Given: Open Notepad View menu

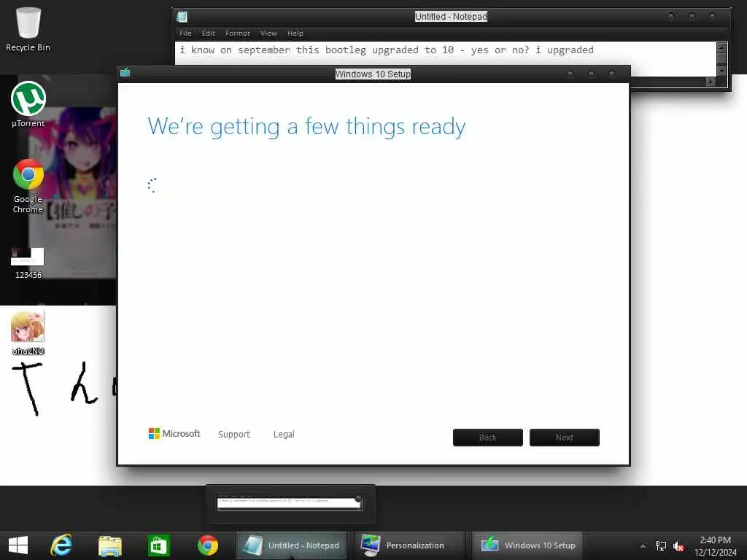Looking at the screenshot, I should 268,34.
